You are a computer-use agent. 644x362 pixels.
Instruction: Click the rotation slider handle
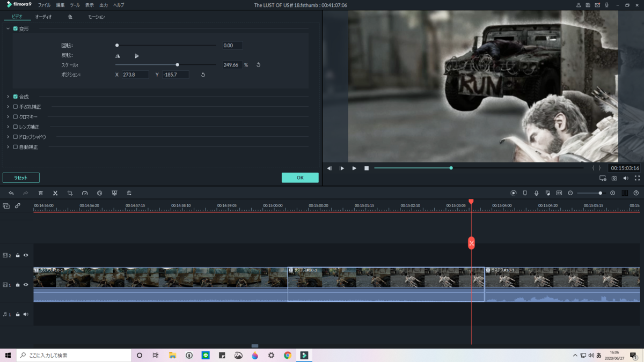point(117,46)
